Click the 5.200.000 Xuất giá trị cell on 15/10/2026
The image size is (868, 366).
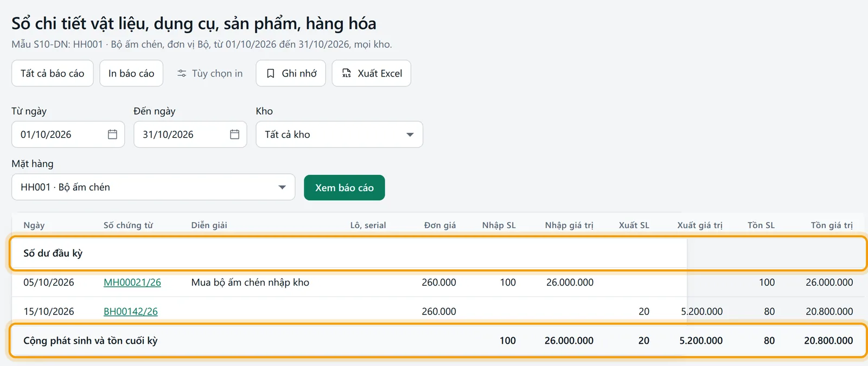701,312
